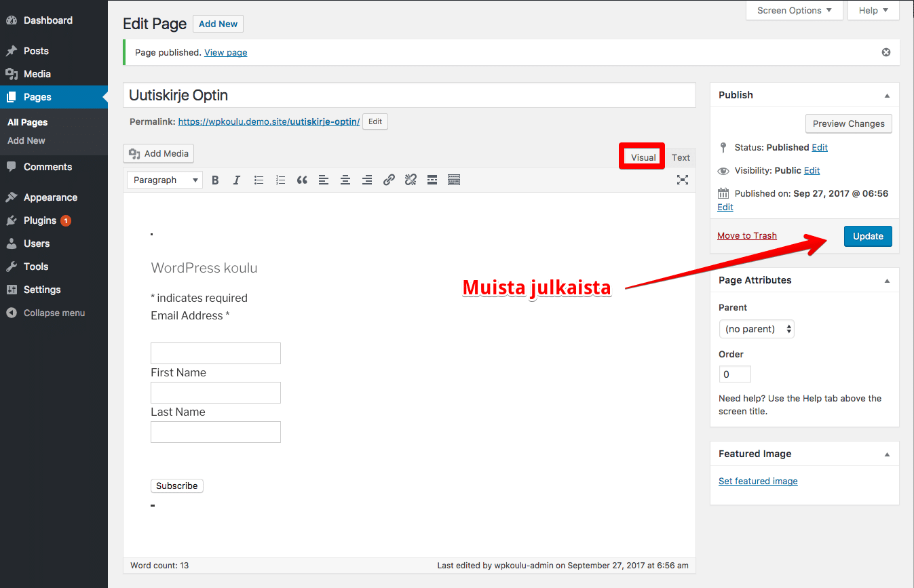
Task: Click the Preview Changes button
Action: pos(849,123)
